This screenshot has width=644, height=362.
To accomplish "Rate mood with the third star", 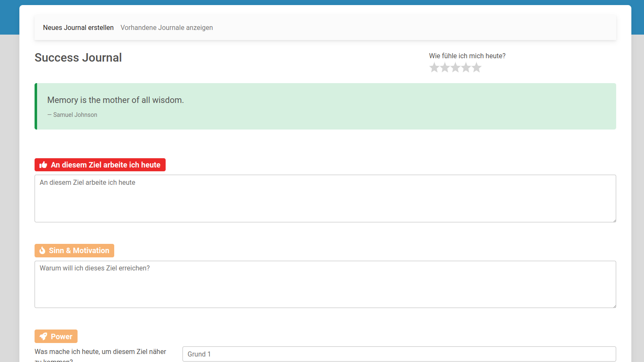I will [x=455, y=68].
